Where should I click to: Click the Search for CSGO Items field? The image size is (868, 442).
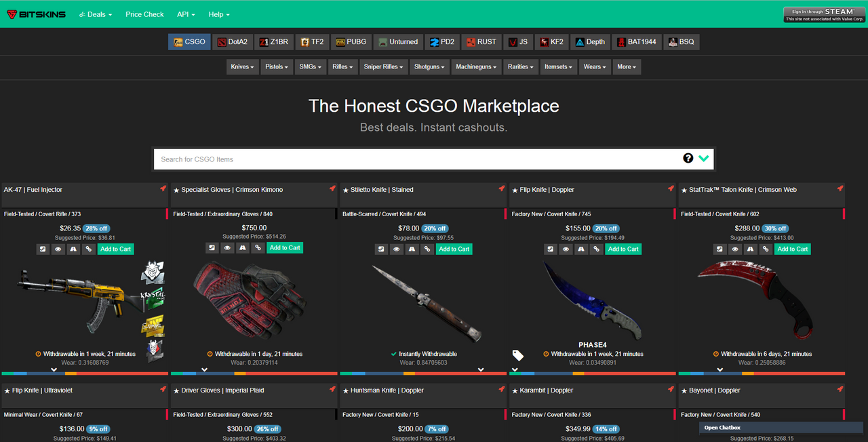click(417, 159)
